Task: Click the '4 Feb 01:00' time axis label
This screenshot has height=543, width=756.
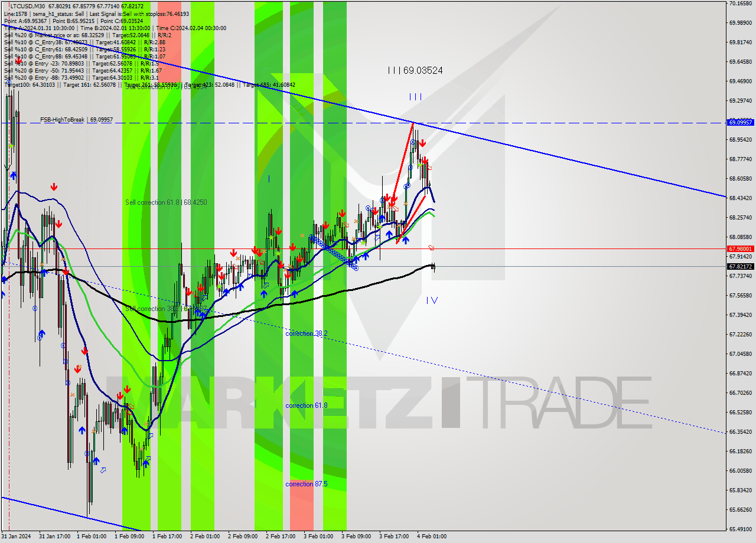Action: (x=432, y=537)
